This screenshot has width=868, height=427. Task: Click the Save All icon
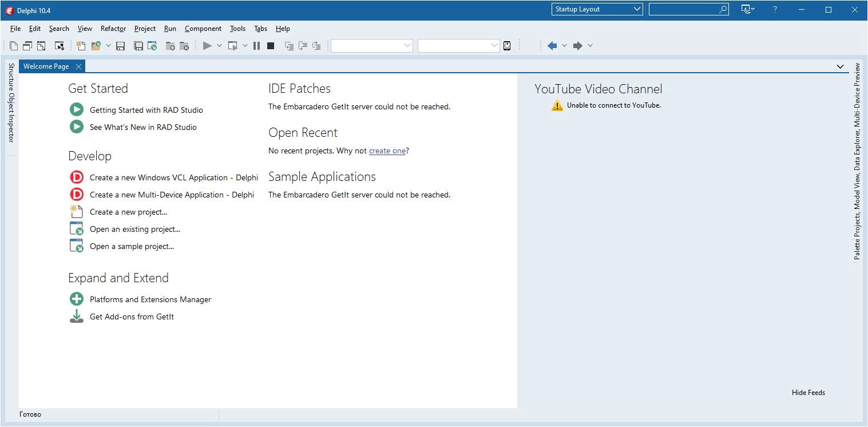(138, 46)
